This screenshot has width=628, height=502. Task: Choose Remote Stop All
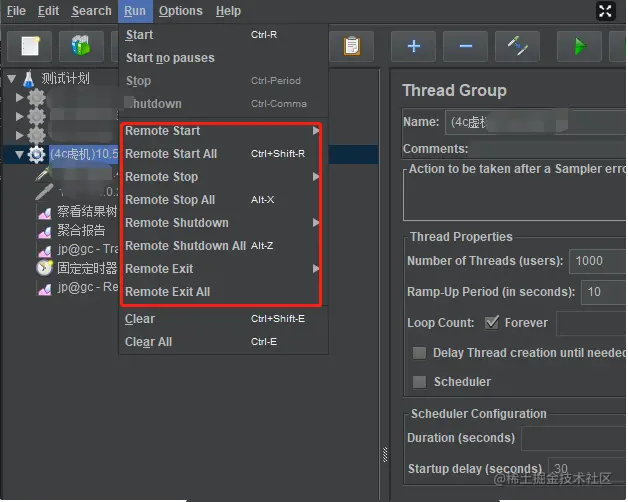(221, 200)
